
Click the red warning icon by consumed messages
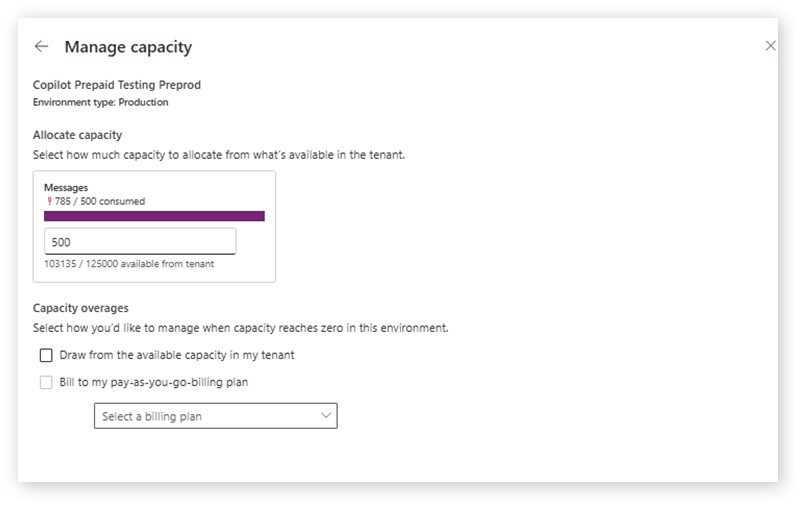[49, 201]
